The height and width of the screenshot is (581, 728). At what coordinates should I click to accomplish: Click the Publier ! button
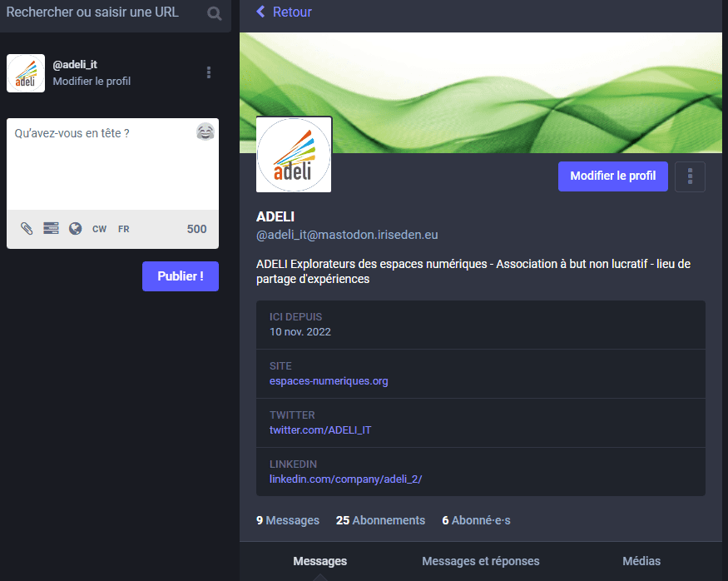pos(181,276)
